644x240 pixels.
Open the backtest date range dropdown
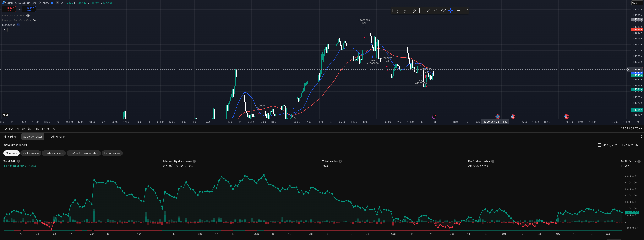(619, 145)
